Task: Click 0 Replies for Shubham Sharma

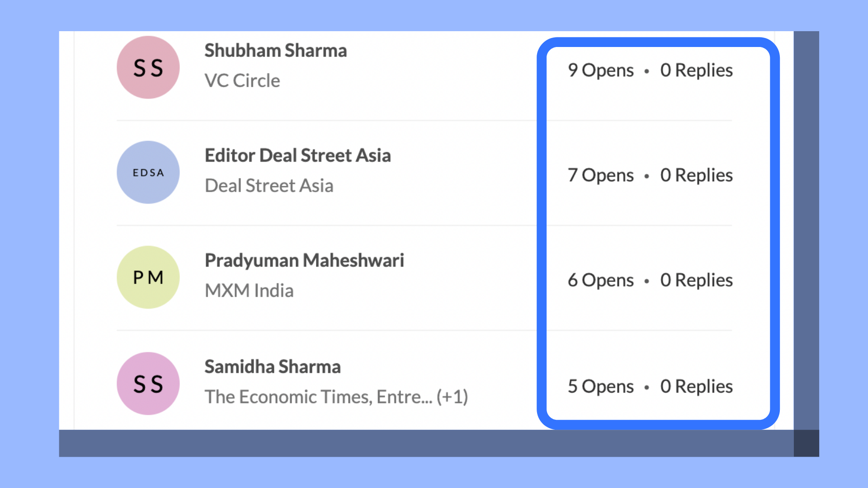Action: click(x=696, y=70)
